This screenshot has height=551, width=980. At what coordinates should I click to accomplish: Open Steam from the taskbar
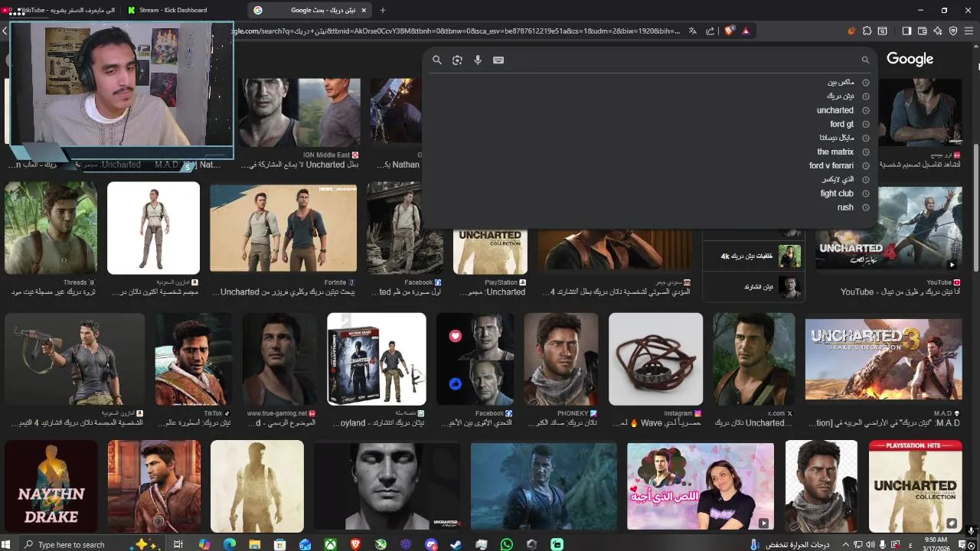coord(456,544)
